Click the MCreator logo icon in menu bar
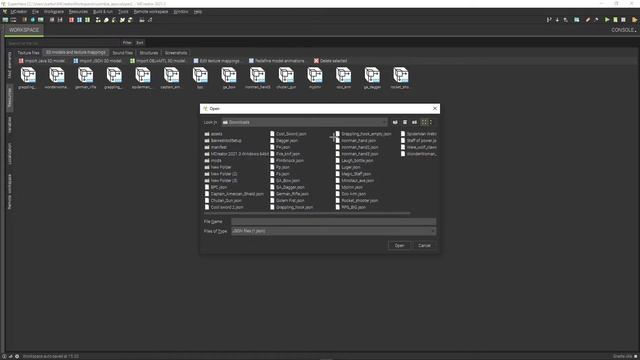 click(5, 12)
